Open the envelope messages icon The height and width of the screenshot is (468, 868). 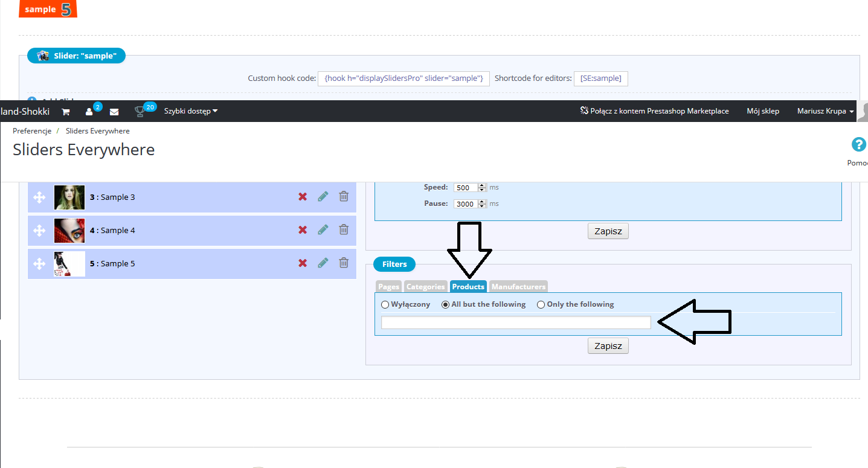pyautogui.click(x=114, y=112)
